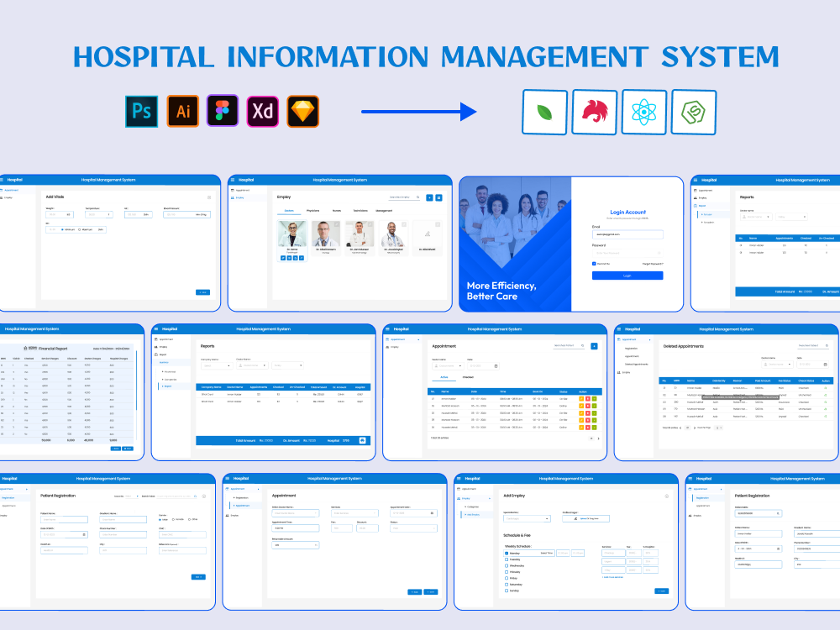Click the Figma logo icon
This screenshot has width=840, height=630.
(x=223, y=111)
